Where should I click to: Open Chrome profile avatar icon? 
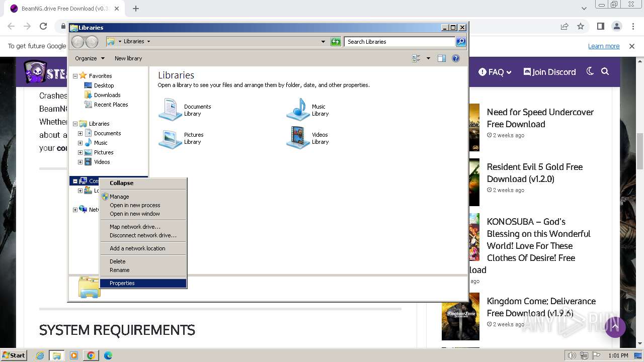[617, 26]
